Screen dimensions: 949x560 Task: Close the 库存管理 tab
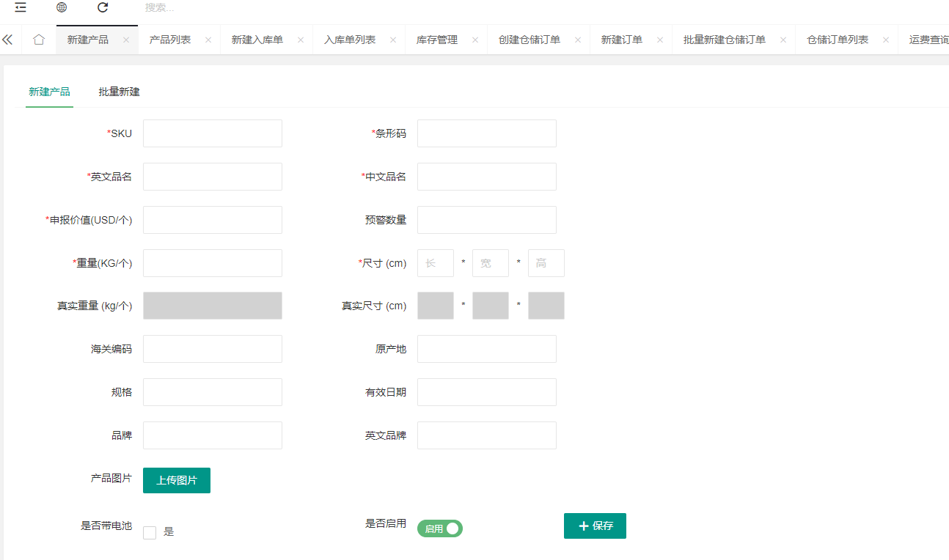pos(475,40)
